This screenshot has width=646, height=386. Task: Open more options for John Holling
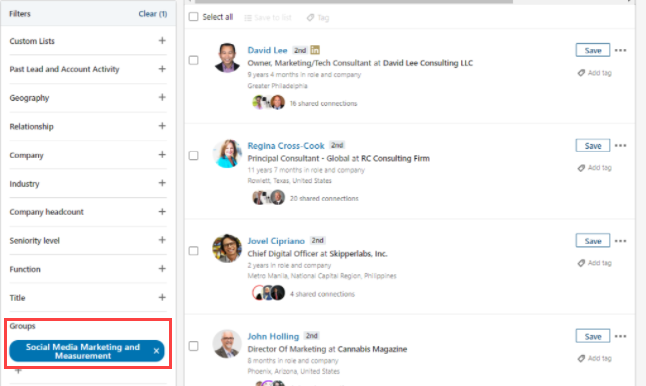(x=620, y=336)
